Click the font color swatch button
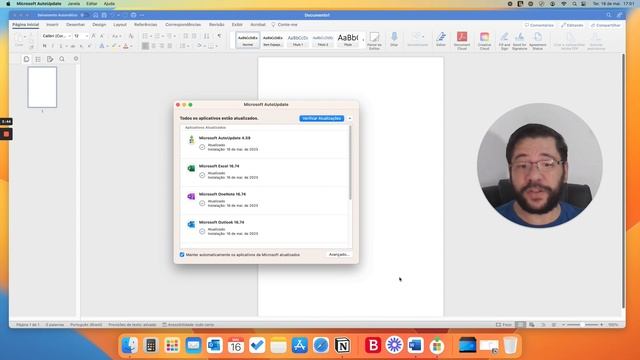The width and height of the screenshot is (640, 360). click(x=126, y=46)
